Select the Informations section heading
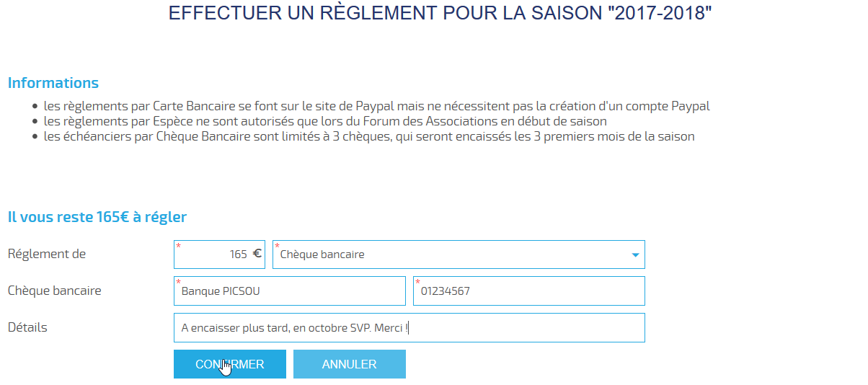Viewport: 868px width, 385px height. (53, 83)
